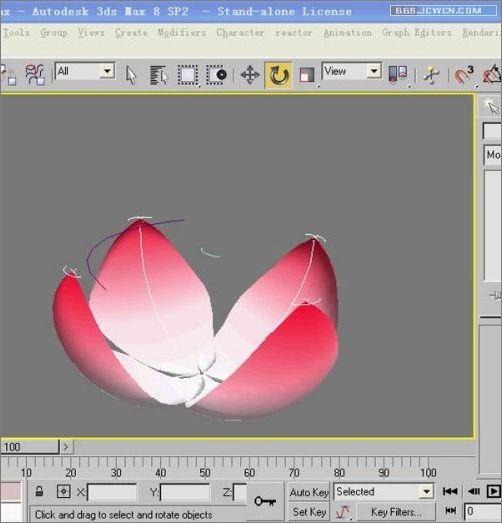Open the All selection filter dropdown
Viewport: 502px width, 523px height.
[85, 71]
